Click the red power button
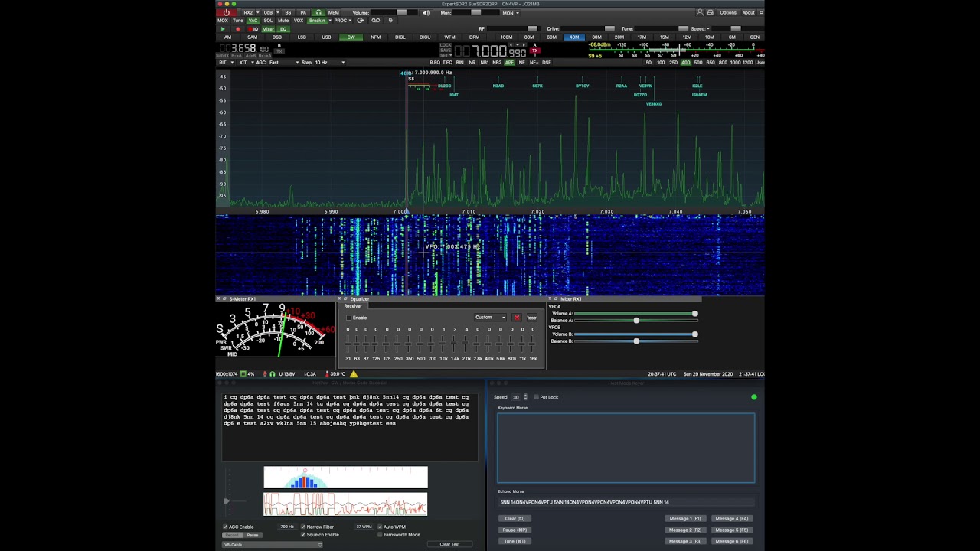Image resolution: width=980 pixels, height=551 pixels. [226, 13]
